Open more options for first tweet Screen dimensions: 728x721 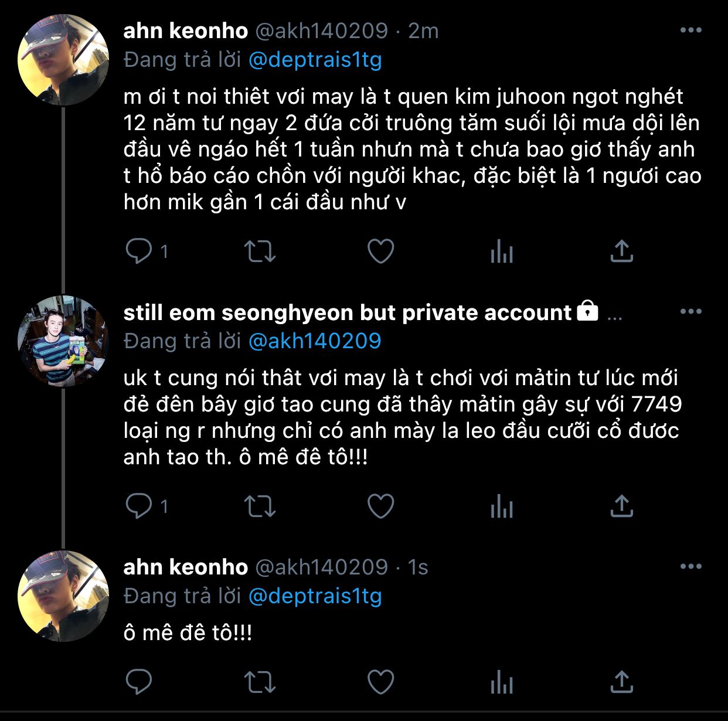click(690, 30)
